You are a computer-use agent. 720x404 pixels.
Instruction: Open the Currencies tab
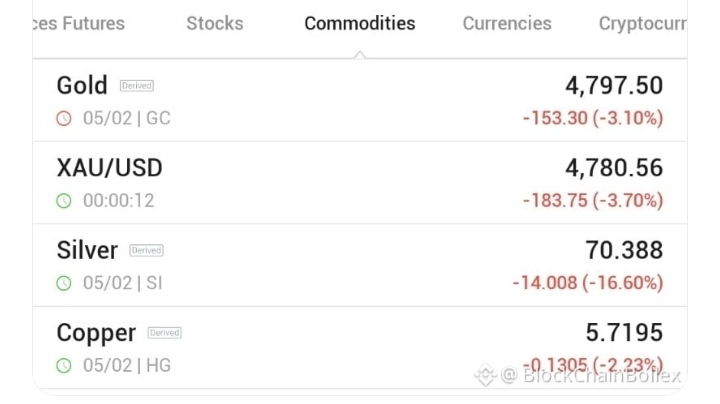click(x=506, y=23)
